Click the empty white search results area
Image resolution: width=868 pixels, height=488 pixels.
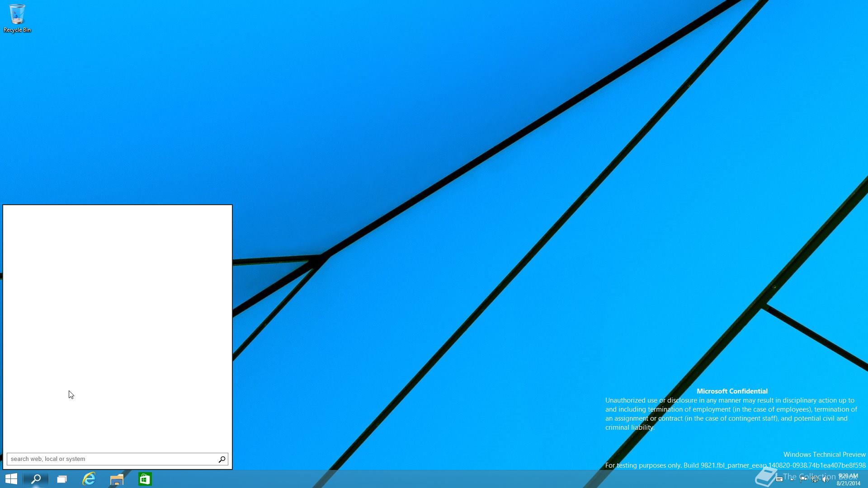[x=118, y=316]
